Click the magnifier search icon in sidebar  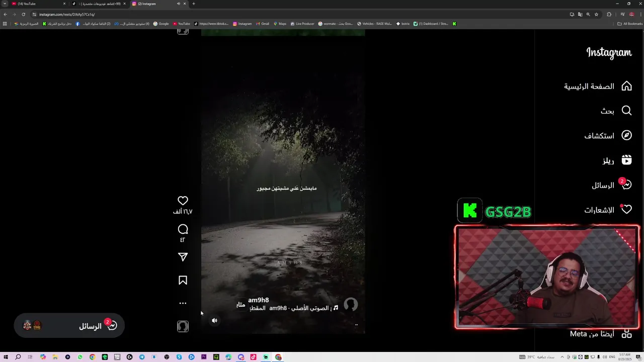pos(626,111)
